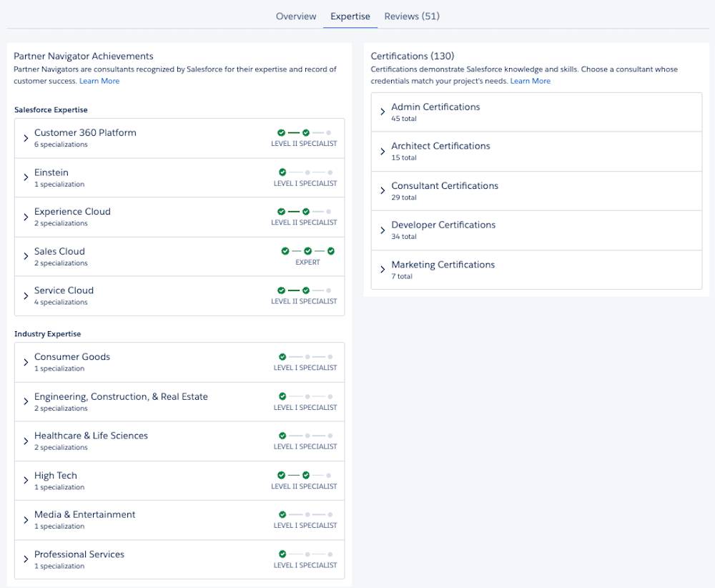The image size is (715, 588).
Task: Click the Einstein level progress indicator
Action: pyautogui.click(x=305, y=172)
